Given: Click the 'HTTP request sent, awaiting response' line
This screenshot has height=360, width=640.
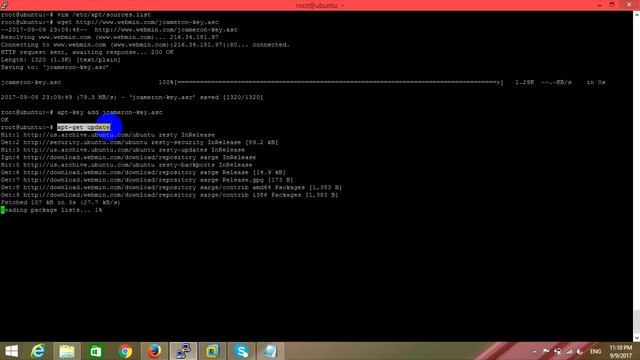Looking at the screenshot, I should [87, 52].
